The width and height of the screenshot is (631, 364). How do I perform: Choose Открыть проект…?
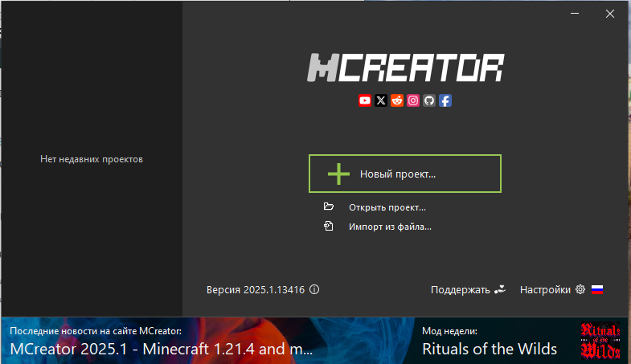pos(387,207)
